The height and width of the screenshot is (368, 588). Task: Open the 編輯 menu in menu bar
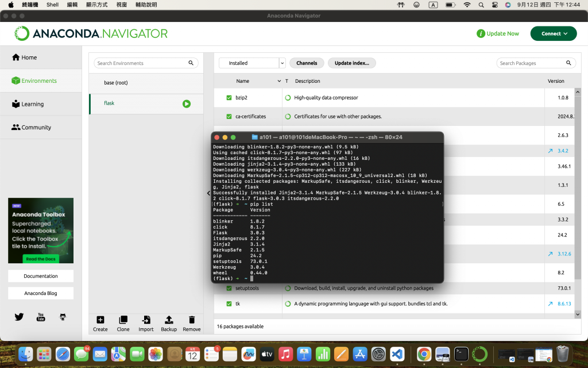tap(72, 5)
